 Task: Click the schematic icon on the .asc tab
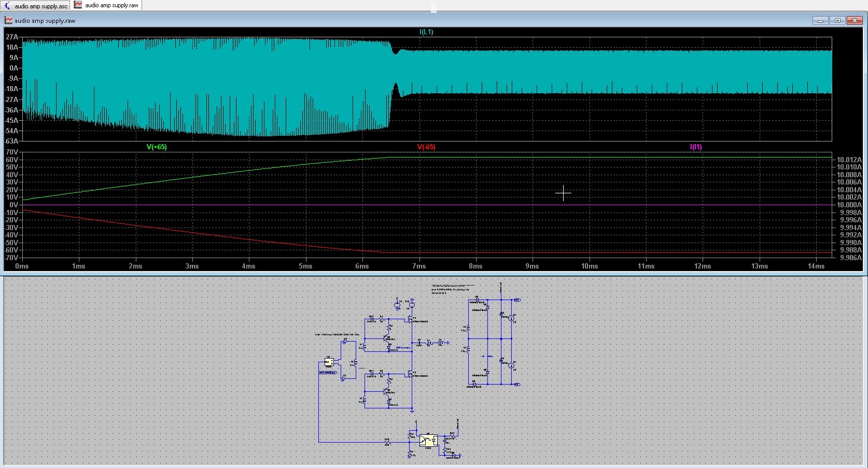(x=7, y=6)
